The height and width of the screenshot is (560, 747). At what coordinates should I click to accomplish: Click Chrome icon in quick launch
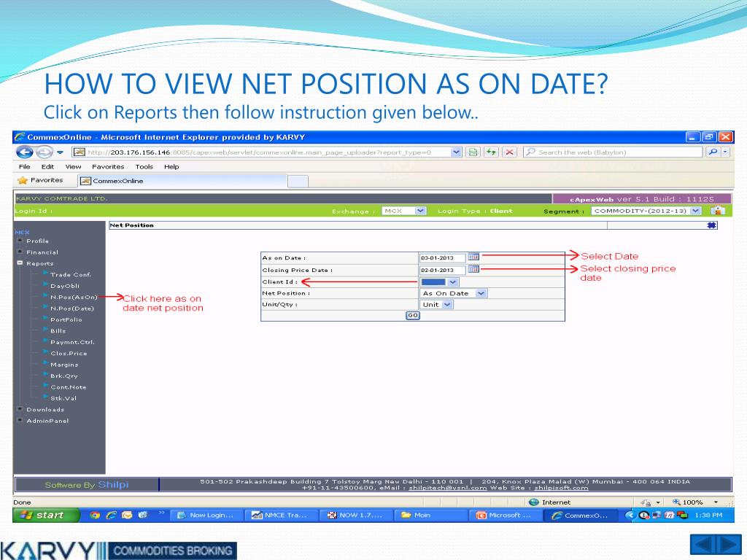95,515
